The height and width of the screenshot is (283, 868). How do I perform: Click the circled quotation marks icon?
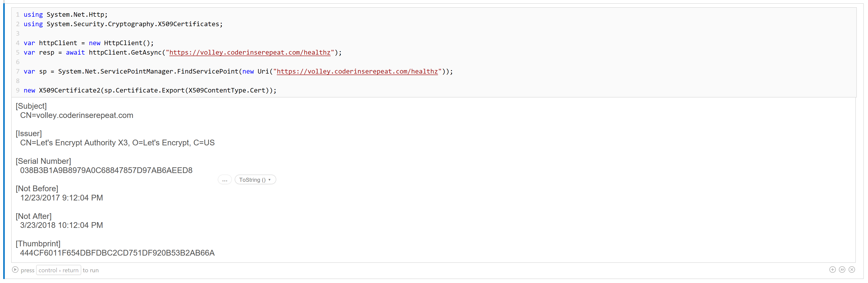point(842,270)
